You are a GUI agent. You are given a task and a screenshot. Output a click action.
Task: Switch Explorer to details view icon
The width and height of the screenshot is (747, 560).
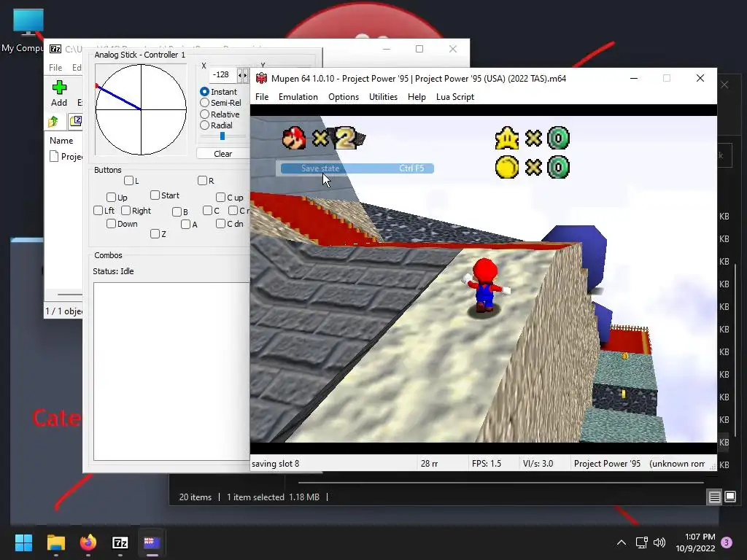point(715,497)
